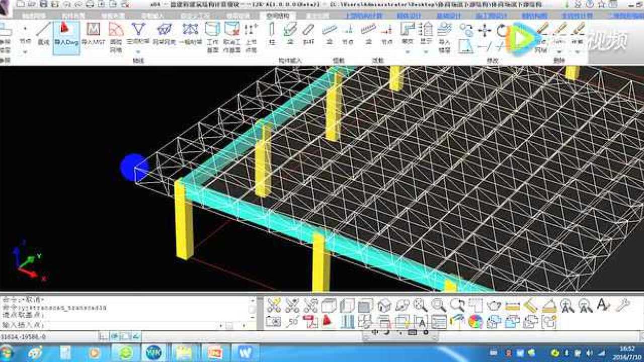Expand the 节点 node dropdown arrow
The width and height of the screenshot is (644, 362).
25,51
